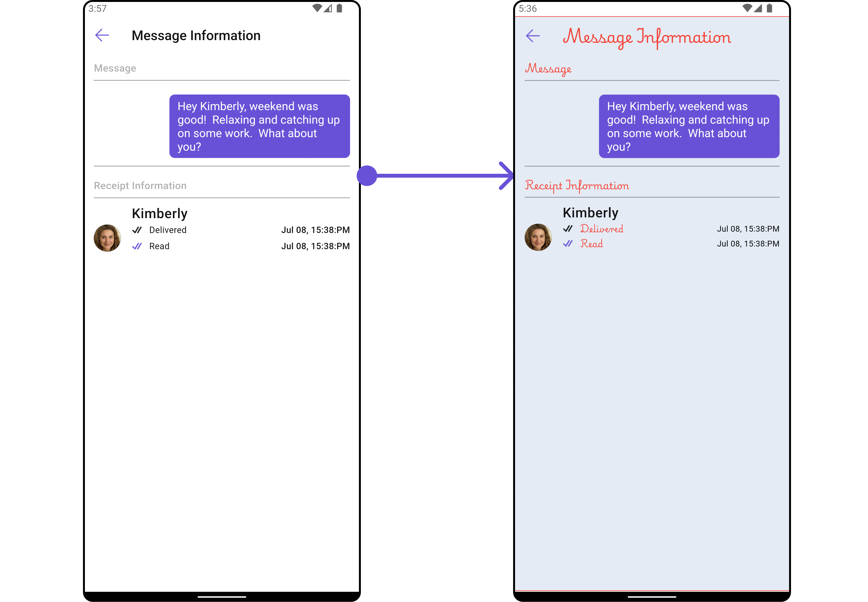Select purple message bubble in right phone
Viewport: 868px width, 602px height.
tap(689, 126)
